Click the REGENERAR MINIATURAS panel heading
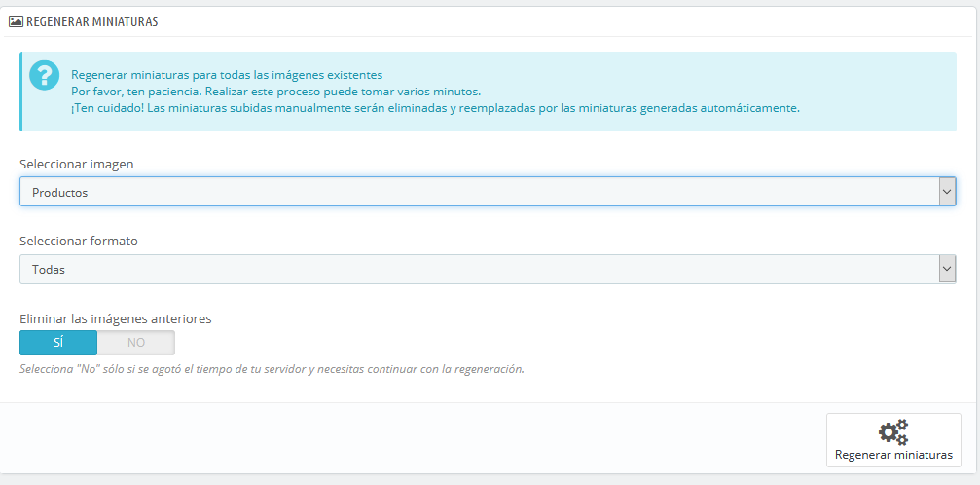 (x=91, y=21)
